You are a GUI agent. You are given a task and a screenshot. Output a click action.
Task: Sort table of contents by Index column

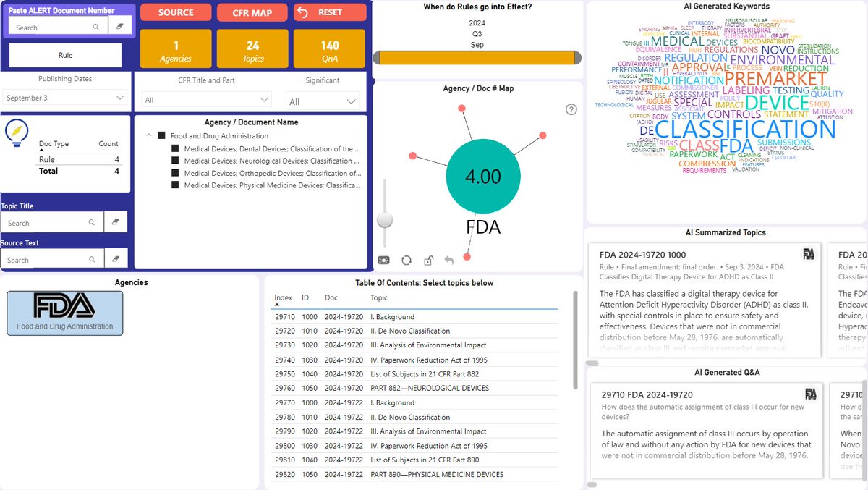pyautogui.click(x=284, y=297)
